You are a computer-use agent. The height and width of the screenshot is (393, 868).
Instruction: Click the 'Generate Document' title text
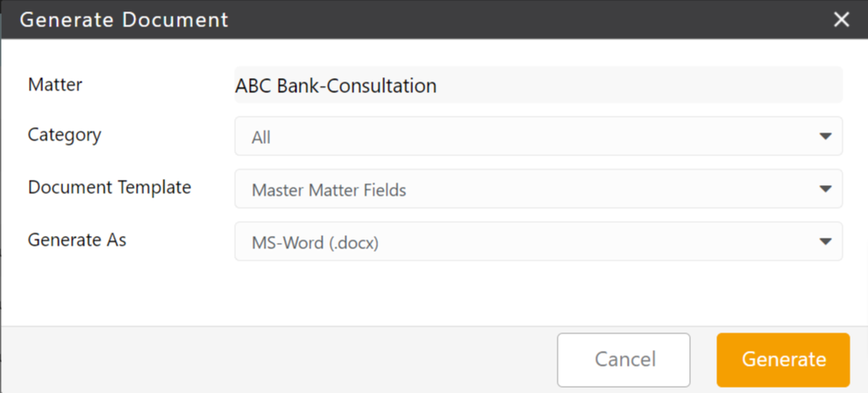[124, 19]
